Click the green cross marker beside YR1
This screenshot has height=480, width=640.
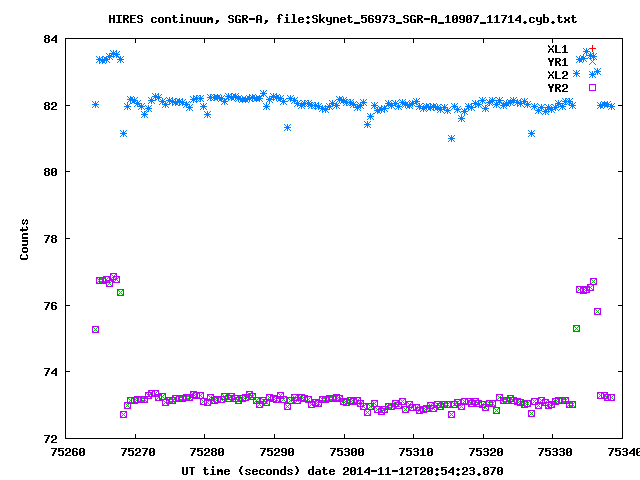tap(593, 62)
